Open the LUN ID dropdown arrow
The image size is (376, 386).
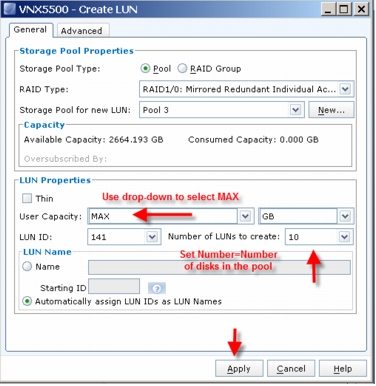point(152,237)
